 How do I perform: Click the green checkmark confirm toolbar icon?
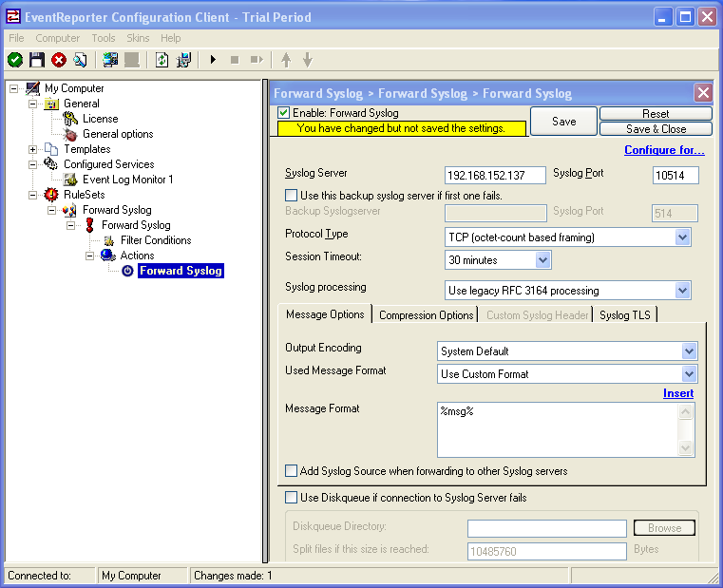pos(15,60)
